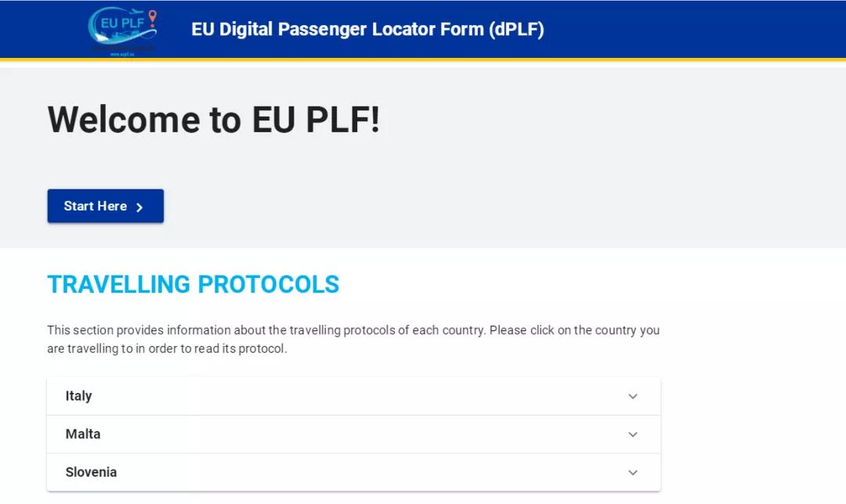Click the arrow icon inside Start Here

[x=139, y=207]
